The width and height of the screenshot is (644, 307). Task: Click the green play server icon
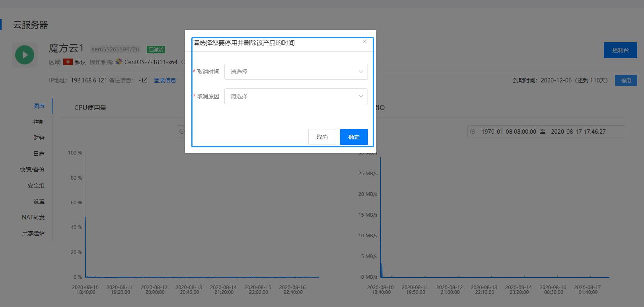(x=25, y=55)
